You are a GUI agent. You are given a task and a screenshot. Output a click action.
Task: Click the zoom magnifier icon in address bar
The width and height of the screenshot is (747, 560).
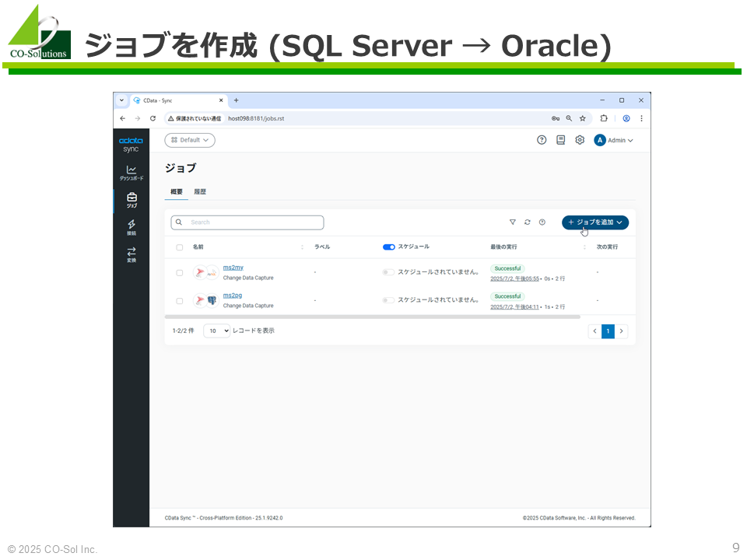coord(569,118)
